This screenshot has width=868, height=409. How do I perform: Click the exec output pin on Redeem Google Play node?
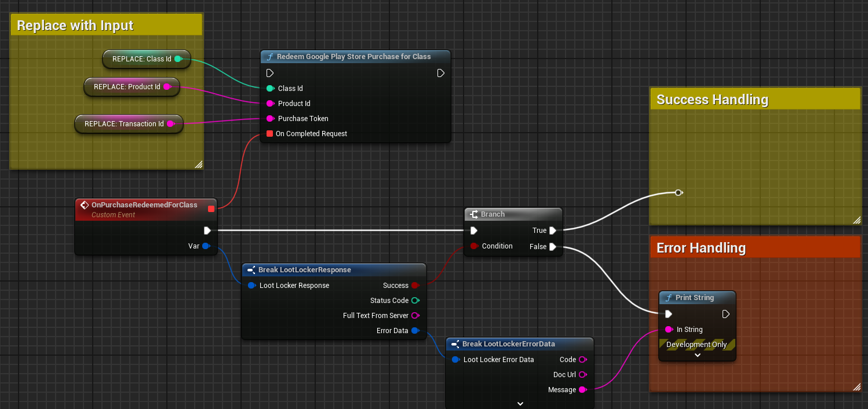pos(441,73)
